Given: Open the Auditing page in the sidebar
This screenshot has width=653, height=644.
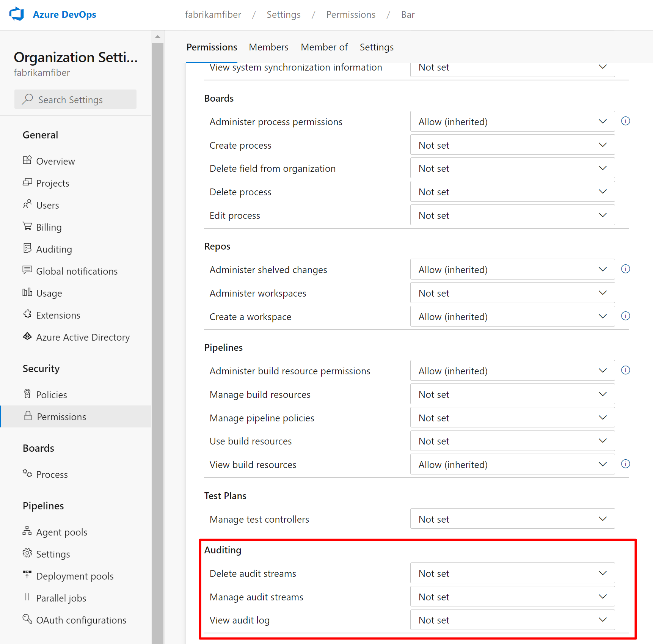Looking at the screenshot, I should (x=54, y=249).
